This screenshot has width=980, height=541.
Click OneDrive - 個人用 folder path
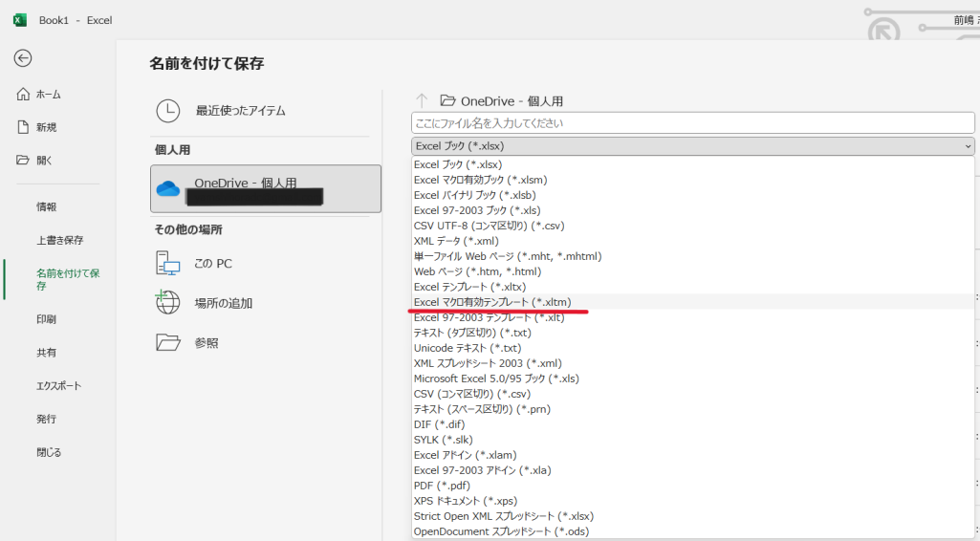pos(501,100)
